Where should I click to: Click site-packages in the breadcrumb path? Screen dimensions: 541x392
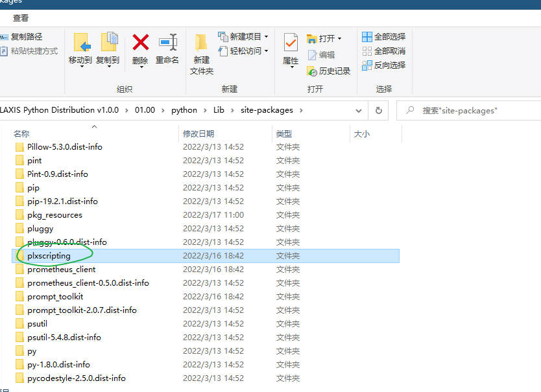(267, 110)
